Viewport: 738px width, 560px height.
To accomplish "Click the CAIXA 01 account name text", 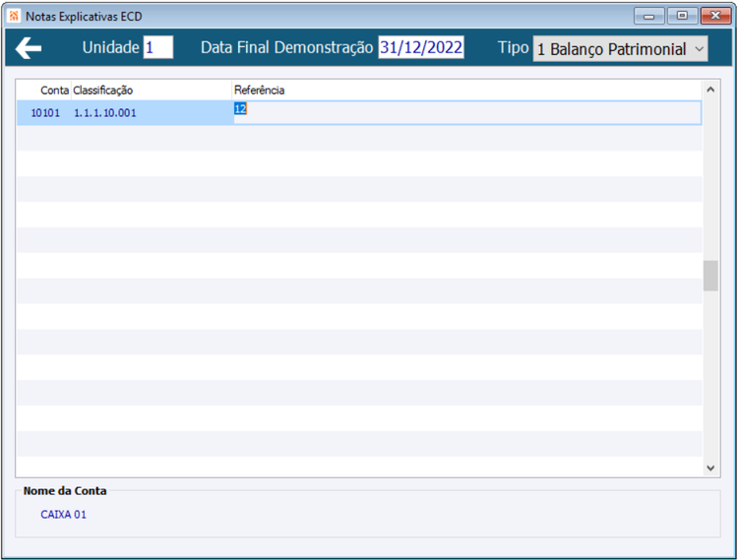I will [x=64, y=515].
